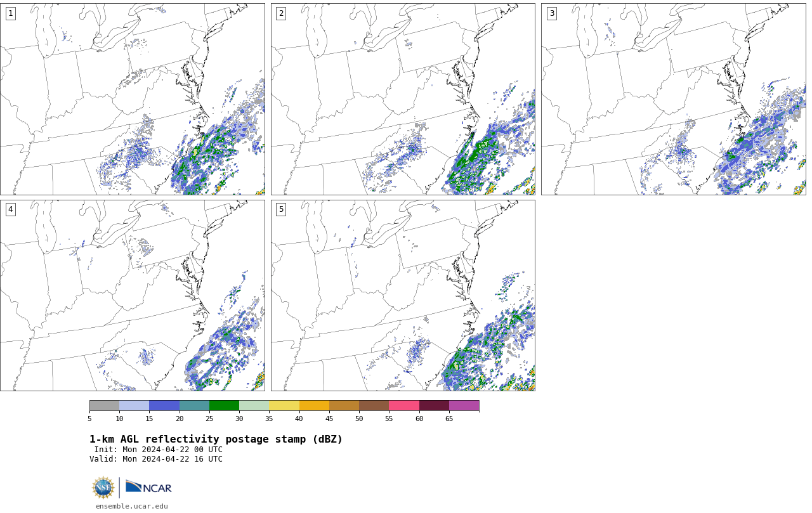Open ensemble member 4 reflectivity map
Screen dimensions: 812x513
click(x=133, y=295)
